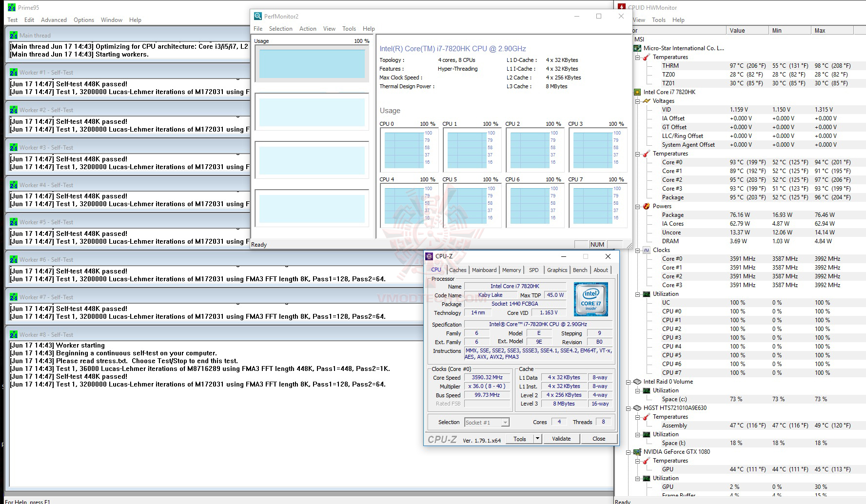Collapse the Clocks node in HWMonitor
866x504 pixels.
[637, 250]
